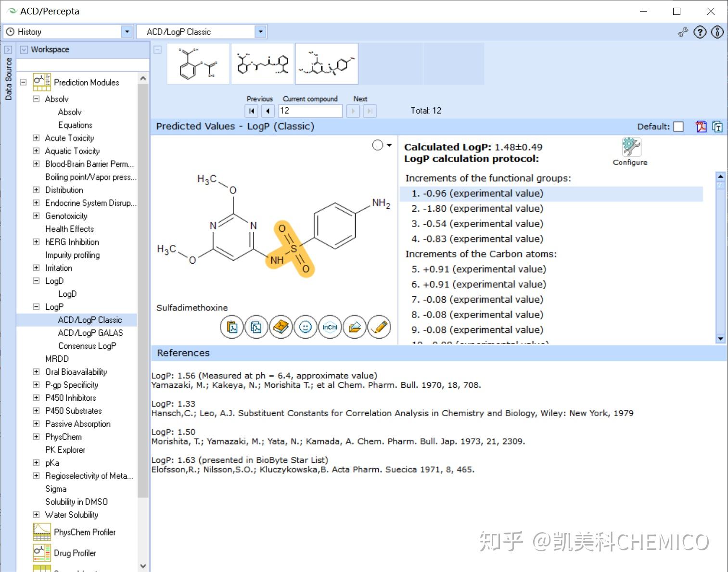Screen dimensions: 728x572
Task: Open the References book icon below the structure
Action: (x=281, y=327)
